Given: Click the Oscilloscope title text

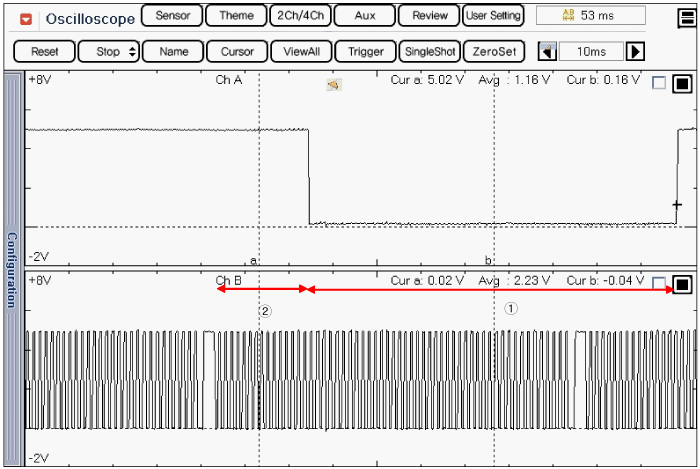Looking at the screenshot, I should tap(90, 19).
